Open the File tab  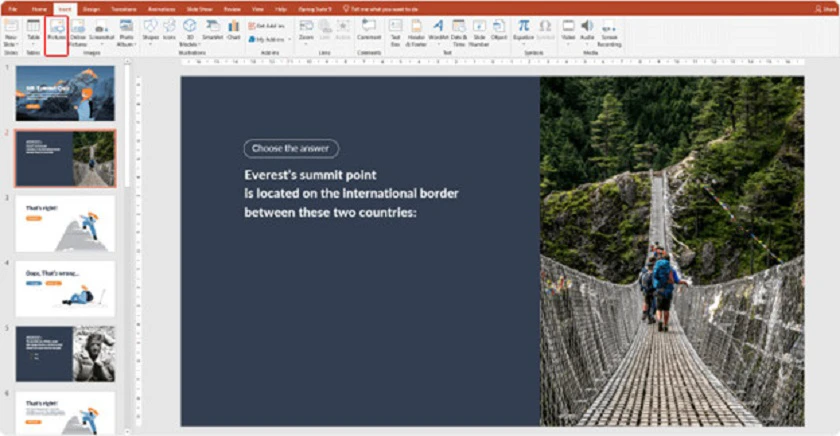pyautogui.click(x=12, y=9)
